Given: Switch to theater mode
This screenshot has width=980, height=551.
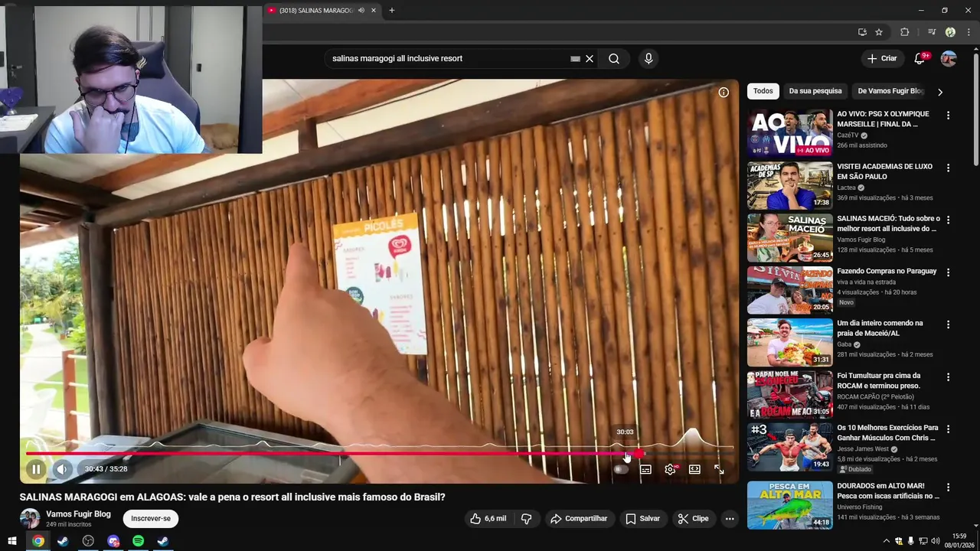Looking at the screenshot, I should 694,469.
